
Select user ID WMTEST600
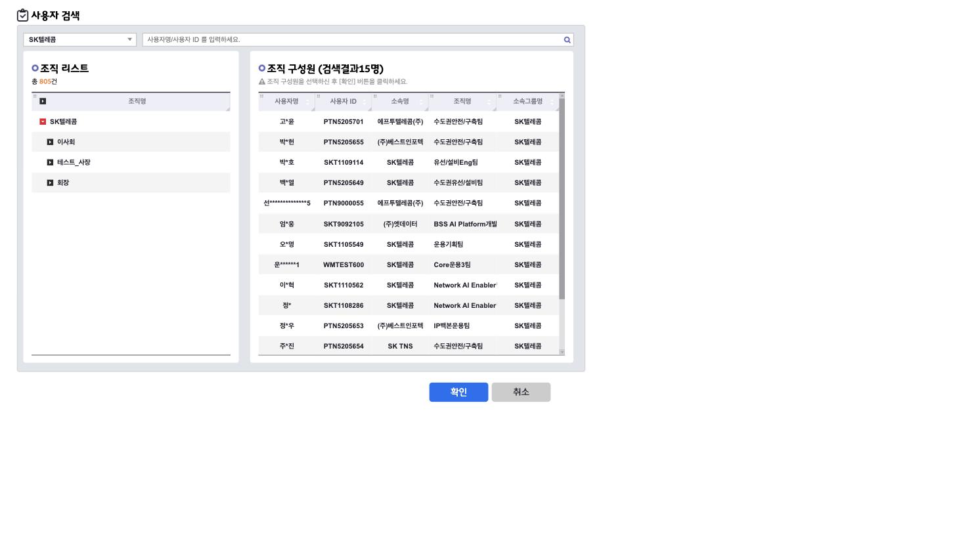344,265
